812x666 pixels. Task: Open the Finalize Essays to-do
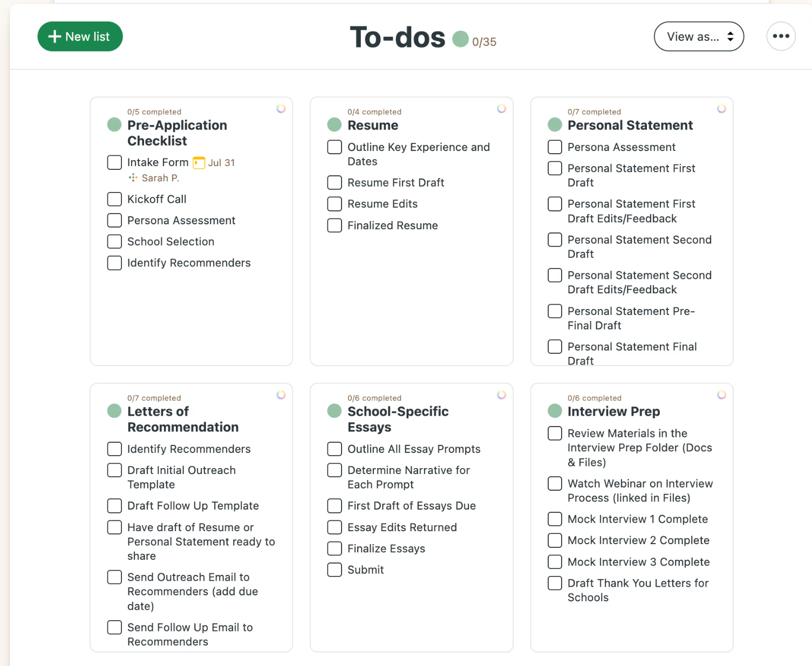tap(386, 548)
